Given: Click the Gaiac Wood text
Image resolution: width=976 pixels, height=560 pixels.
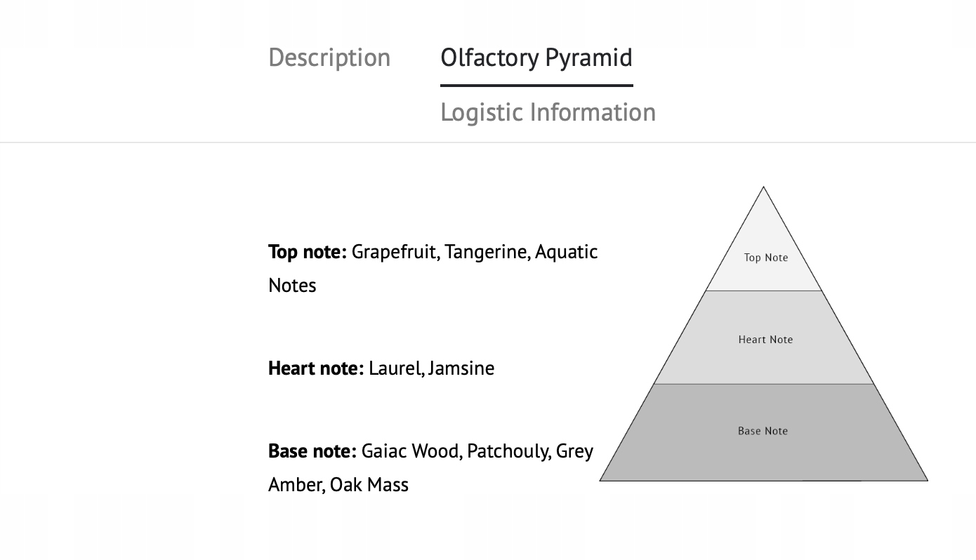Looking at the screenshot, I should point(411,451).
